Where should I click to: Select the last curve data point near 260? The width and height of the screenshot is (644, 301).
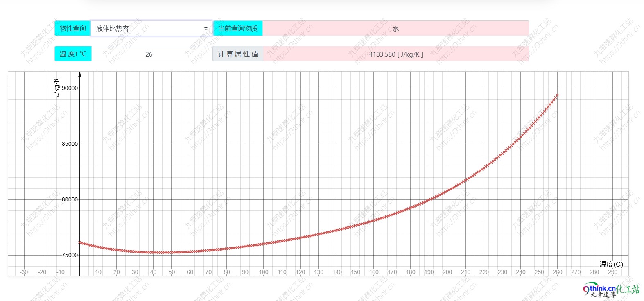[x=557, y=95]
